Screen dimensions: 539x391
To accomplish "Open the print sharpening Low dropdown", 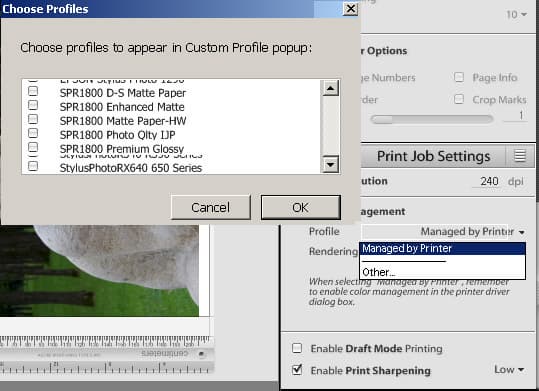I will pos(509,370).
